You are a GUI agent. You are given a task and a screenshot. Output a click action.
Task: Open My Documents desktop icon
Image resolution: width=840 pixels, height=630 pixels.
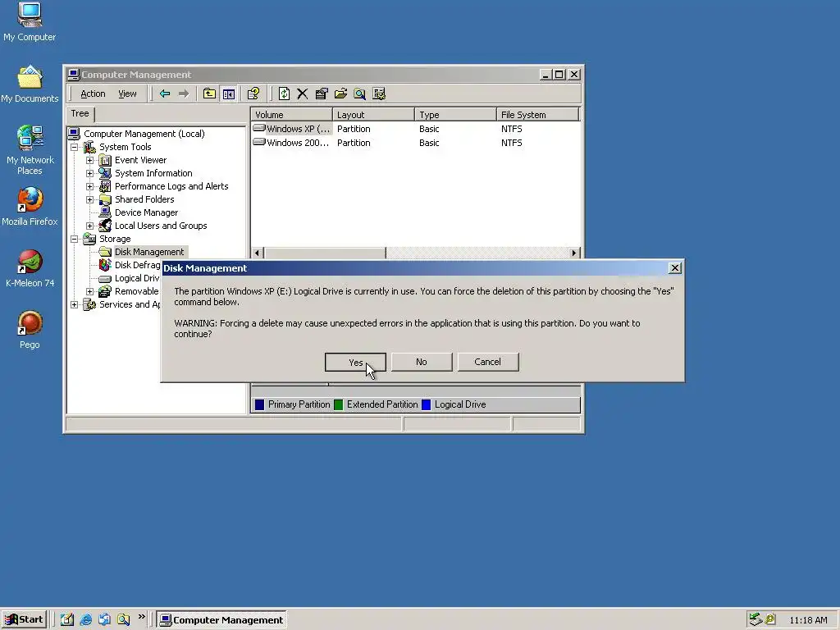[x=30, y=84]
